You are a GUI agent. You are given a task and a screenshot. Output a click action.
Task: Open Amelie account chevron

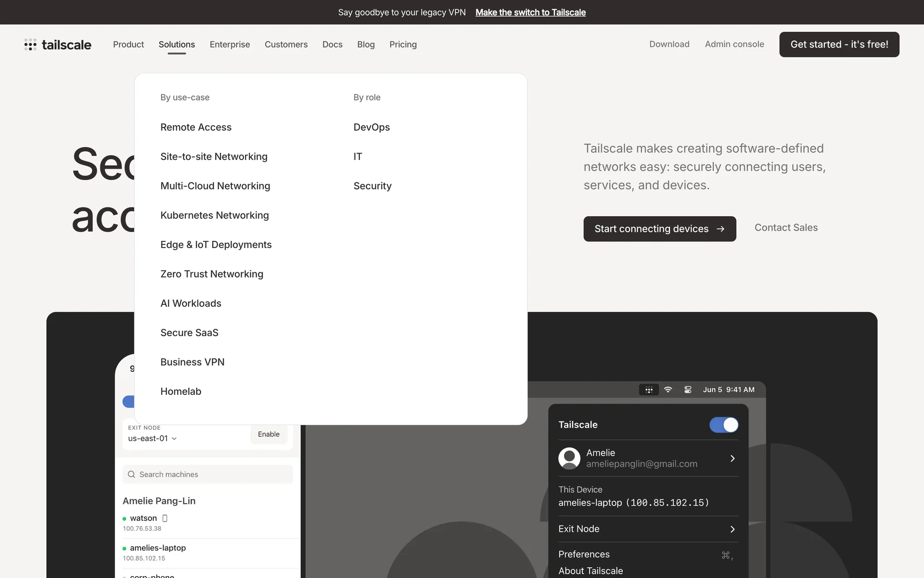pyautogui.click(x=732, y=458)
